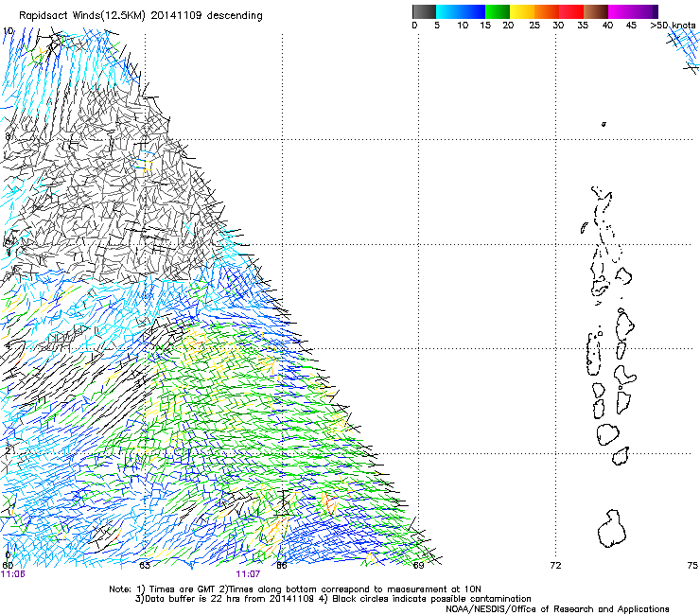700x615 pixels.
Task: Select the yellow 20-25 knots legend segment
Action: pos(522,11)
